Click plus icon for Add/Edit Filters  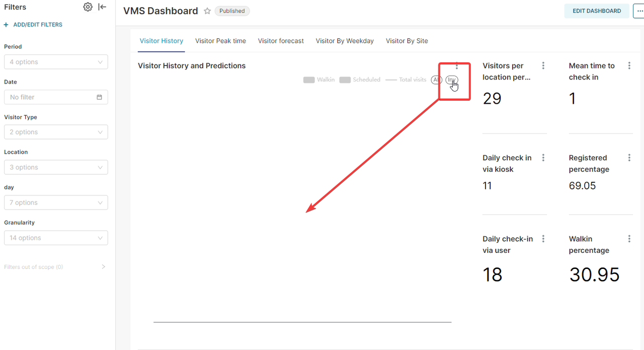6,25
